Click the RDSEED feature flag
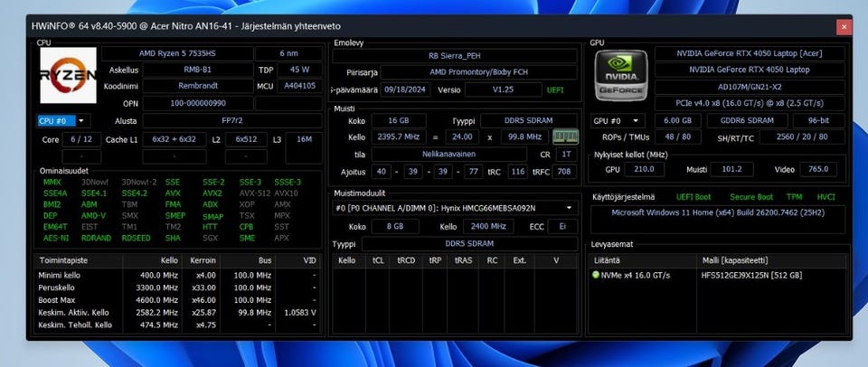 pos(136,238)
